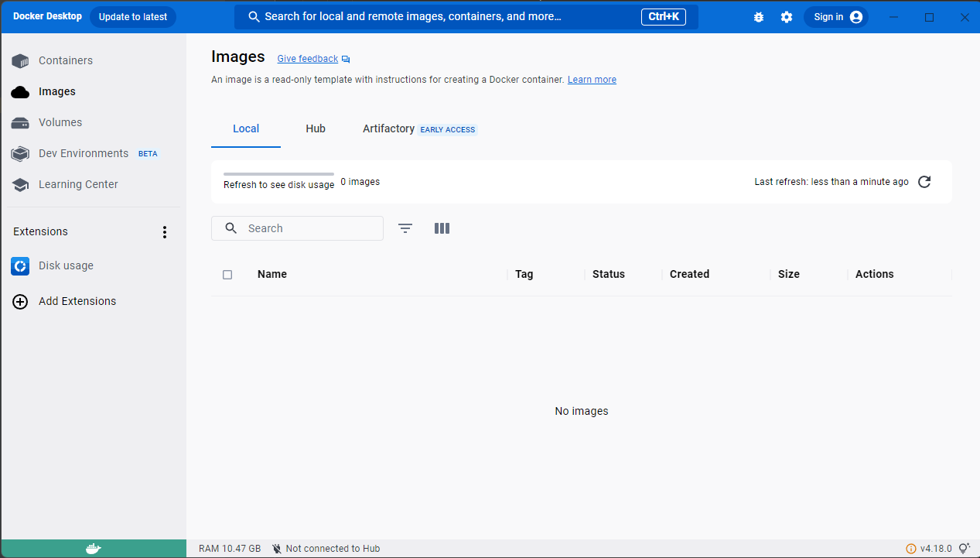The width and height of the screenshot is (980, 558).
Task: Click the magnifier in the top search bar
Action: point(254,16)
